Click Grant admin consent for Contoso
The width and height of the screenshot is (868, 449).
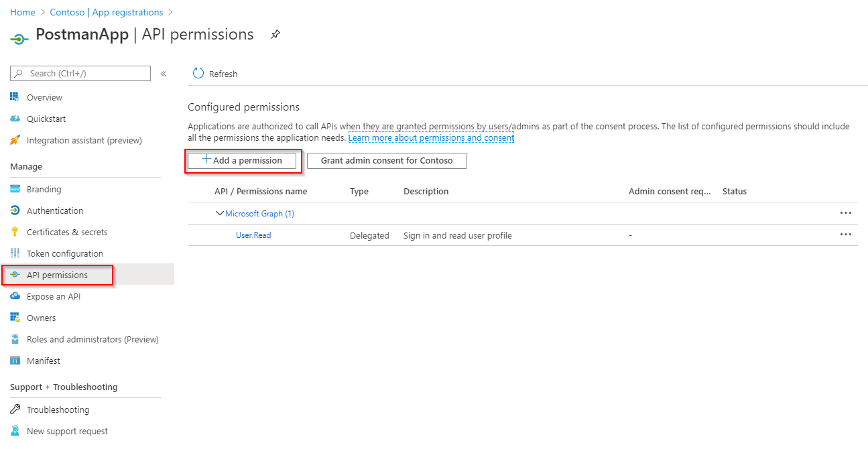[387, 161]
